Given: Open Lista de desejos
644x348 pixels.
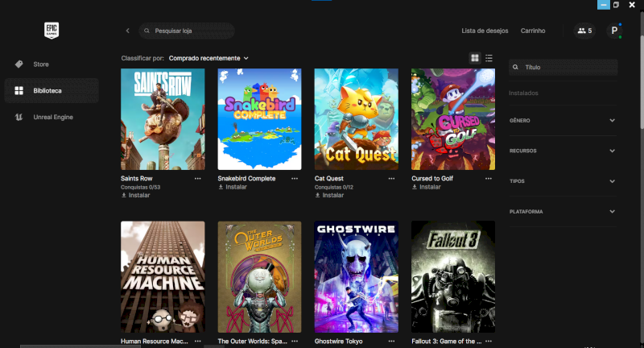Looking at the screenshot, I should 485,31.
